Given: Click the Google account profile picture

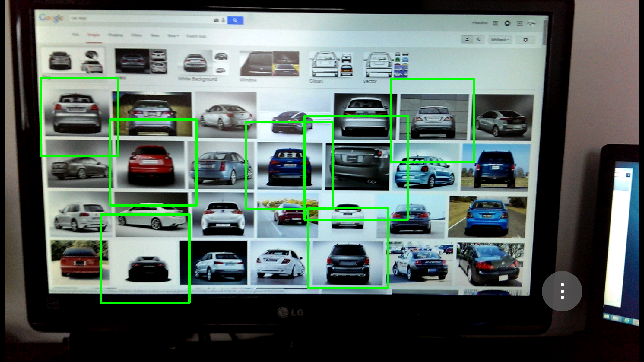Looking at the screenshot, I should 531,23.
